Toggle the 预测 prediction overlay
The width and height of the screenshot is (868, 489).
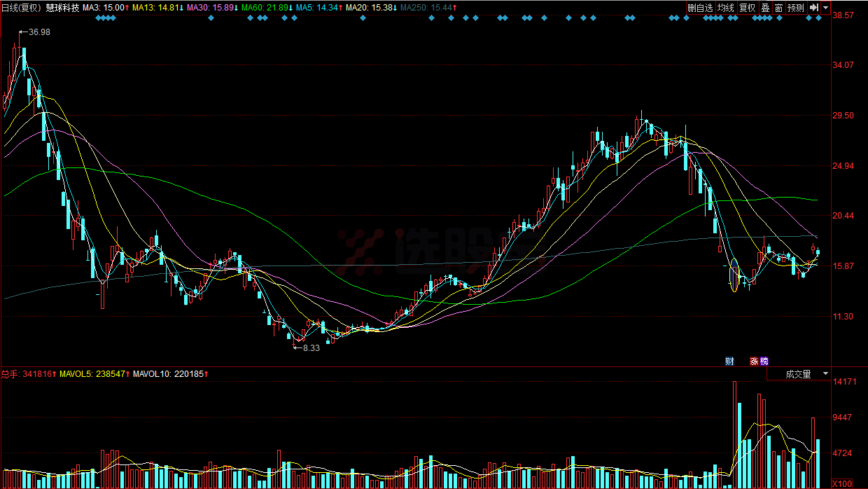pos(795,8)
